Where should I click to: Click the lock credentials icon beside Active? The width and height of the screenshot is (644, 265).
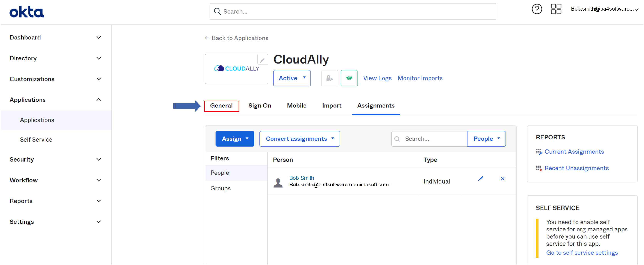tap(329, 78)
